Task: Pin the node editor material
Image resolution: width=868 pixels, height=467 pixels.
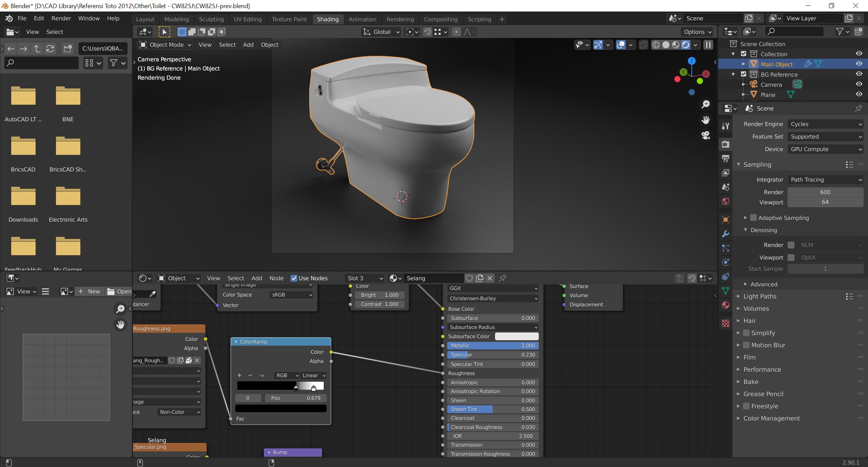Action: (x=502, y=278)
